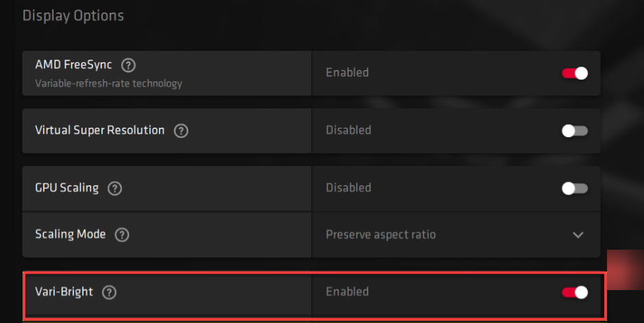
Task: Disable the AMD FreeSync toggle
Action: (575, 73)
